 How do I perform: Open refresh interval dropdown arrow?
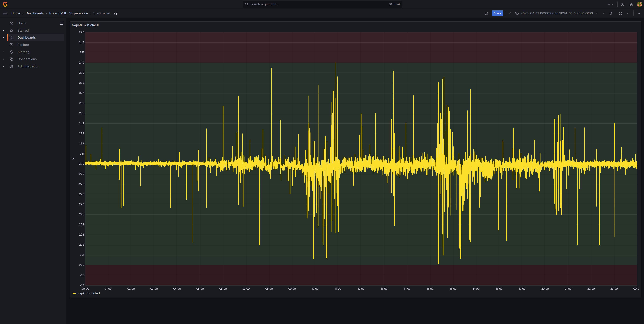627,13
